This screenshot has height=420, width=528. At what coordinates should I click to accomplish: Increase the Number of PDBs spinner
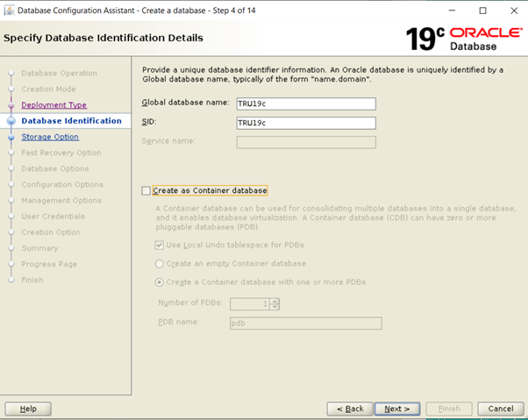tap(275, 301)
